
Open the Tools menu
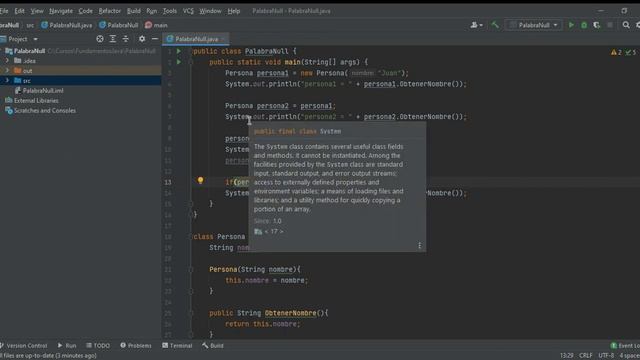tap(169, 11)
